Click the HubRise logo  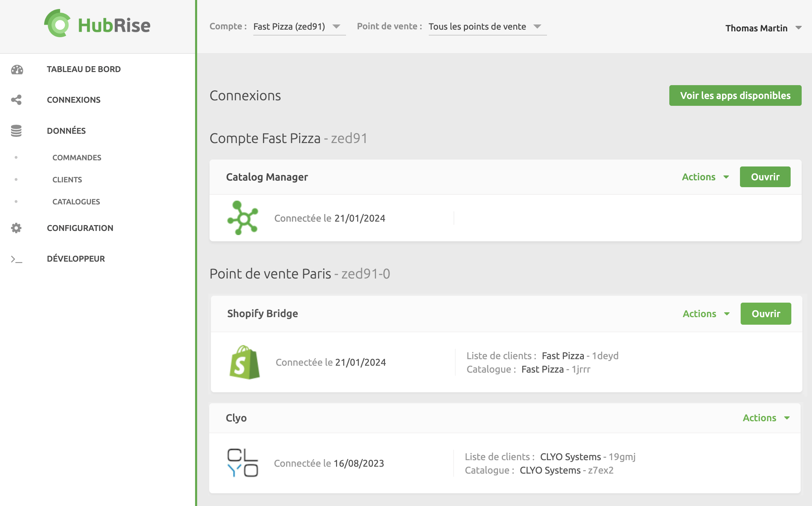tap(97, 24)
